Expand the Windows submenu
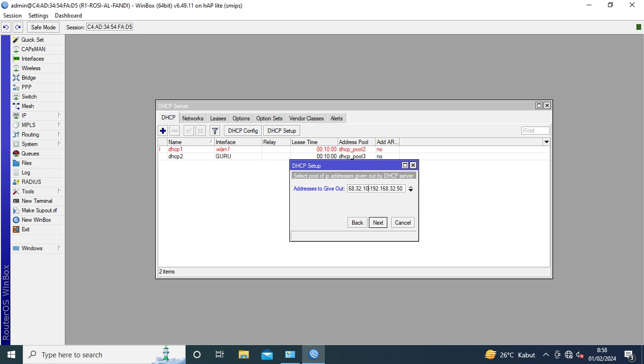Viewport: 644px width, 364px height. (x=37, y=248)
